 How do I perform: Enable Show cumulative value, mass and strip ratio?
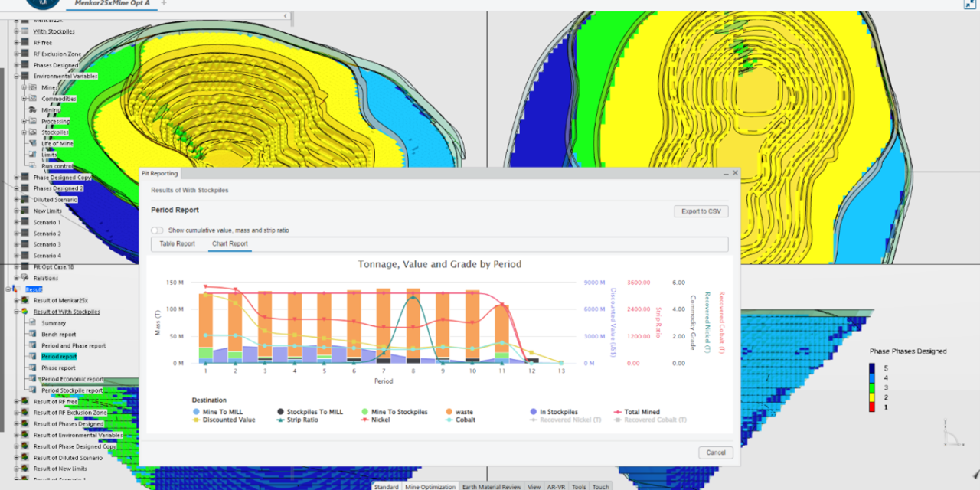click(157, 230)
